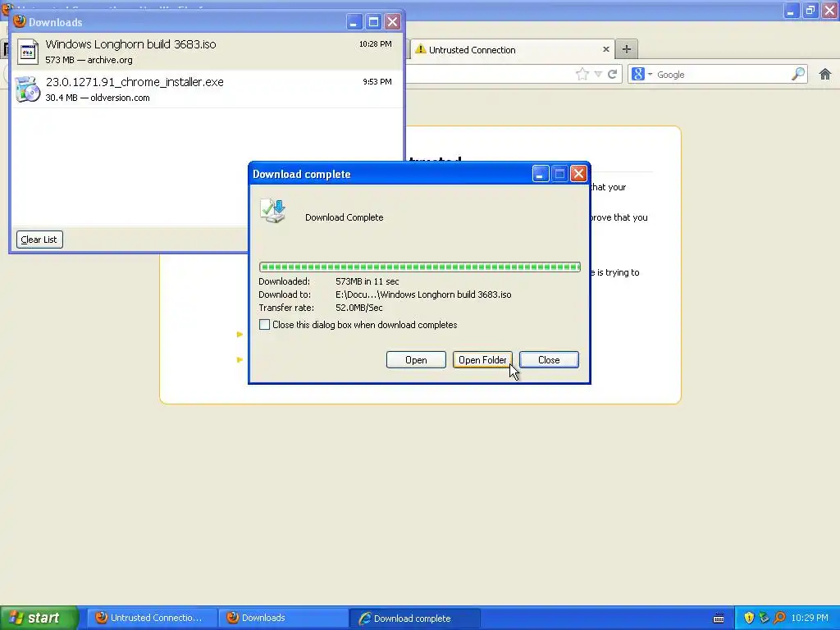Viewport: 840px width, 630px height.
Task: Click Close in Download complete dialog
Action: coord(549,360)
